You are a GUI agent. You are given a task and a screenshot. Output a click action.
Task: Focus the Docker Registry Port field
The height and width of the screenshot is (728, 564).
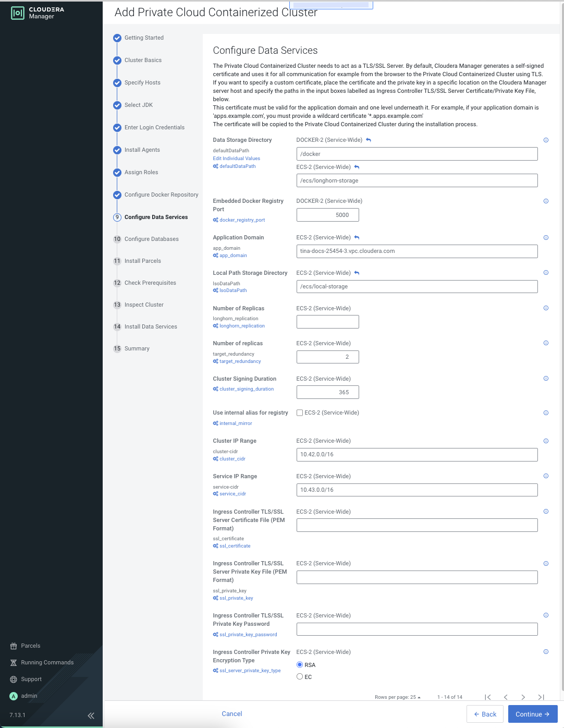tap(328, 215)
